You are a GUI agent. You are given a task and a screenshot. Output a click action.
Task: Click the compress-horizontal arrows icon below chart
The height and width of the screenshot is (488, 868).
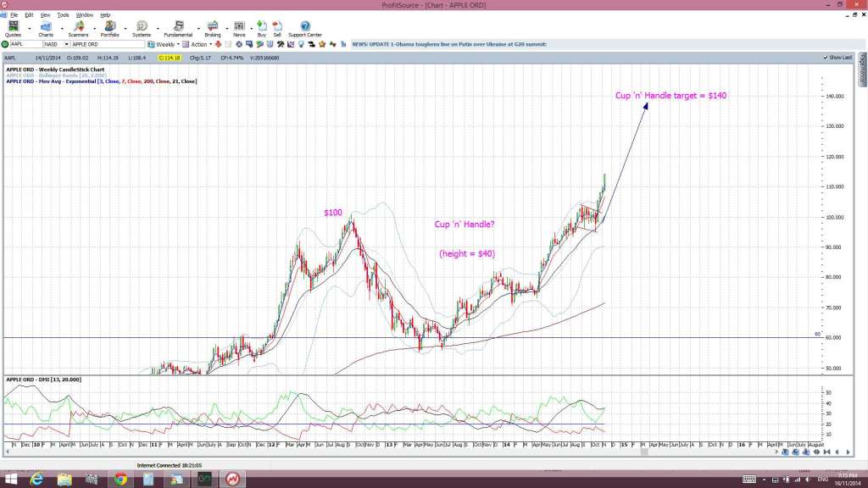[x=827, y=452]
